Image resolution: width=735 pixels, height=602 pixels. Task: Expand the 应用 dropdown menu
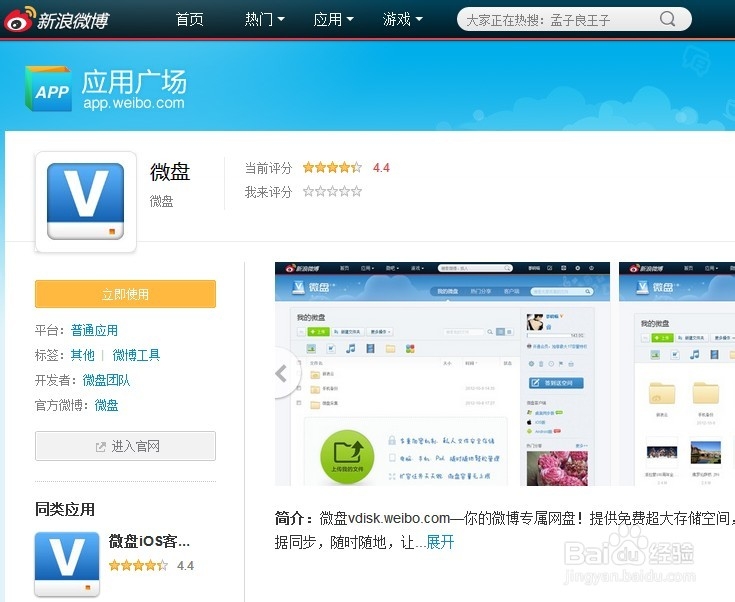(x=333, y=19)
